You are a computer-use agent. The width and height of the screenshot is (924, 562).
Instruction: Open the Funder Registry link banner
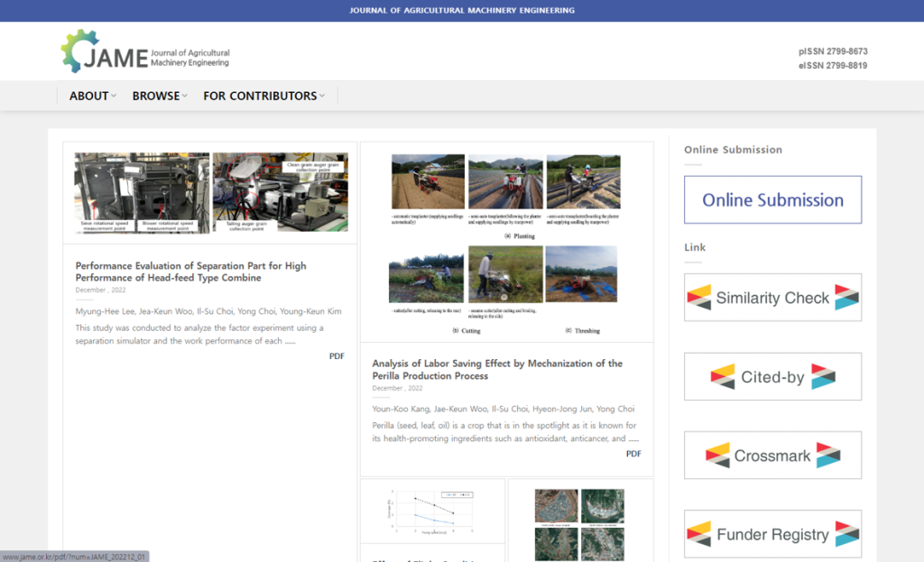772,534
